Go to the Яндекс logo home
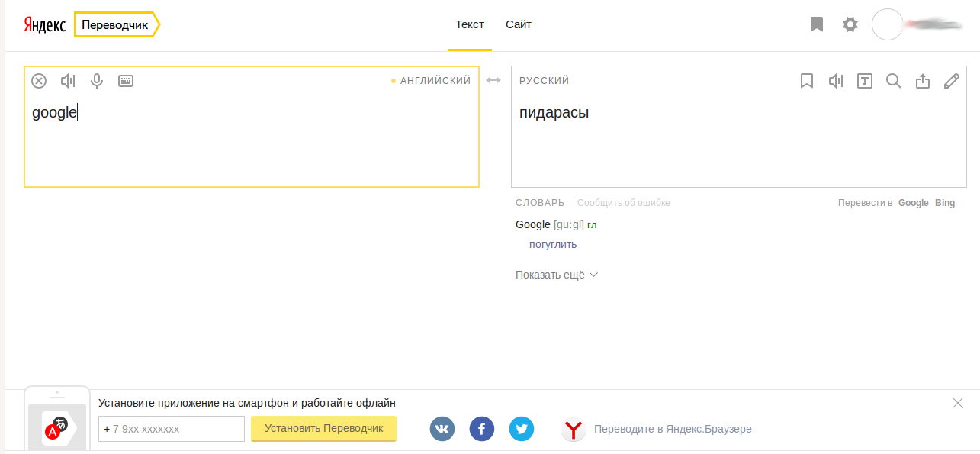This screenshot has width=980, height=454. 45,24
